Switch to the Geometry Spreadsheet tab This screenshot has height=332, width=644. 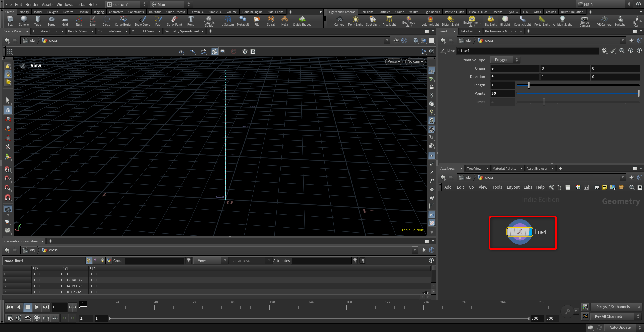[x=181, y=31]
